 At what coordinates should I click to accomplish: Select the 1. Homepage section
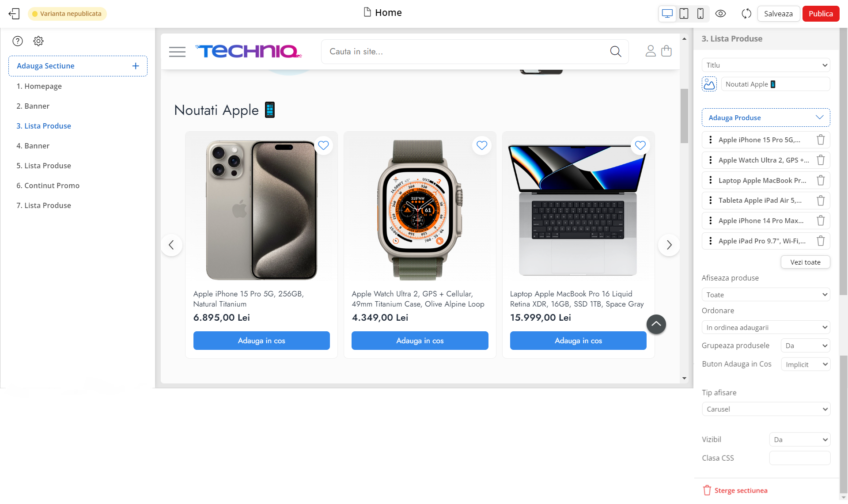(39, 86)
